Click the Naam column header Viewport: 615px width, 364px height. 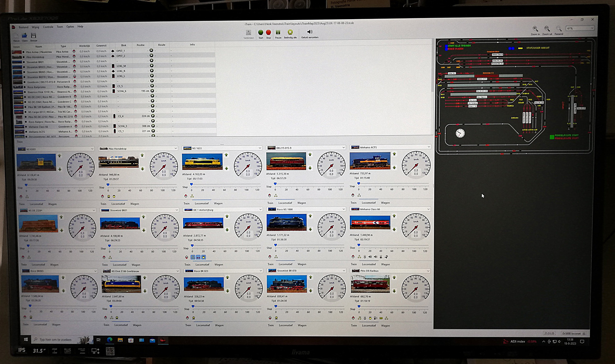[39, 46]
